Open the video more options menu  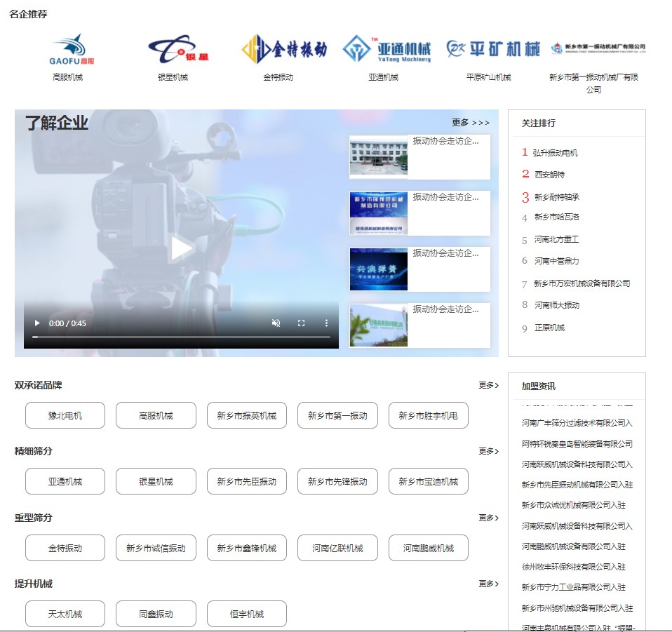coord(326,323)
